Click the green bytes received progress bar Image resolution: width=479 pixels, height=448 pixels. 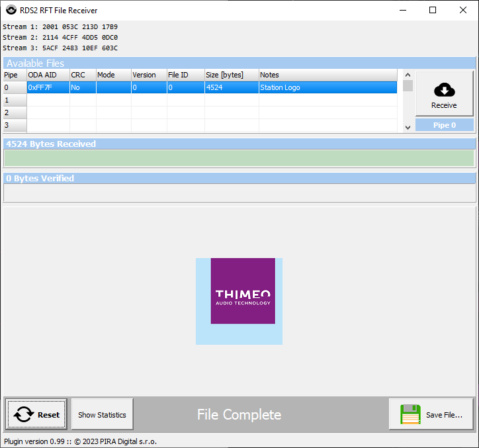tap(239, 158)
